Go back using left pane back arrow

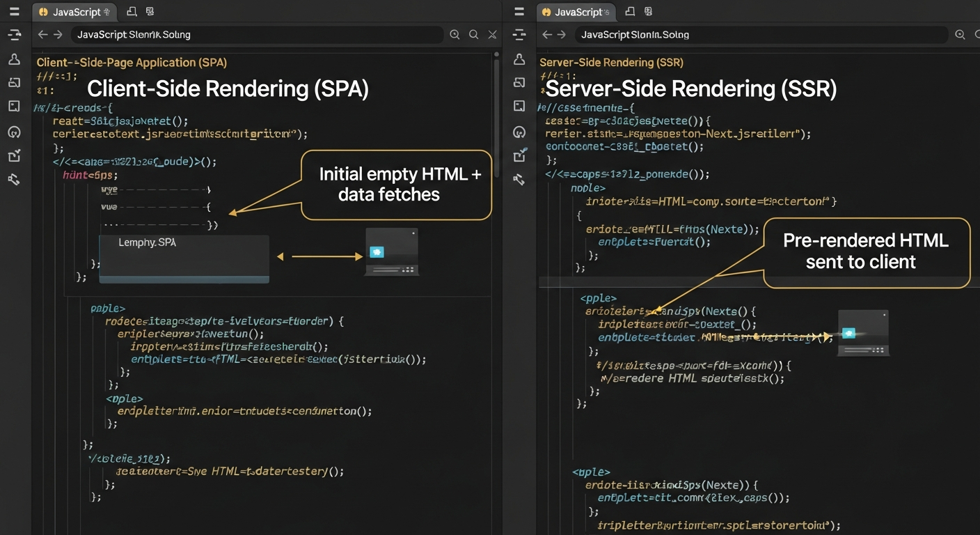pyautogui.click(x=43, y=35)
